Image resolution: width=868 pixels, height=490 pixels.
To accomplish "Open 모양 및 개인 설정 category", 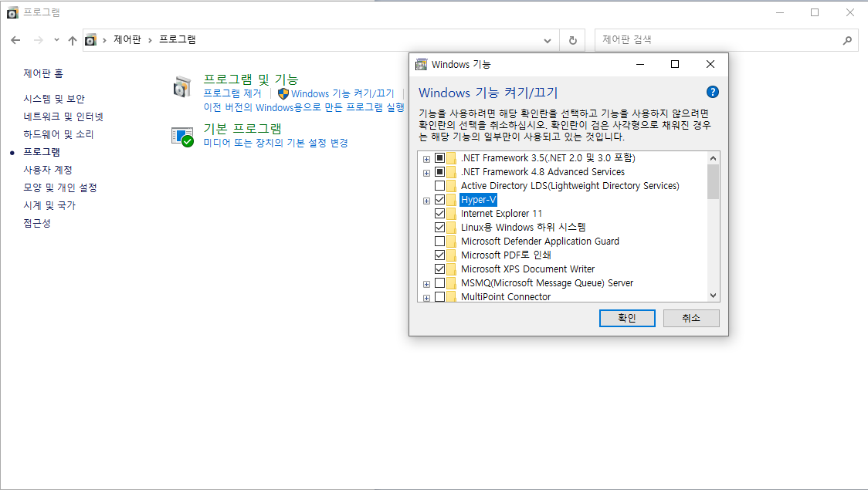I will (59, 188).
